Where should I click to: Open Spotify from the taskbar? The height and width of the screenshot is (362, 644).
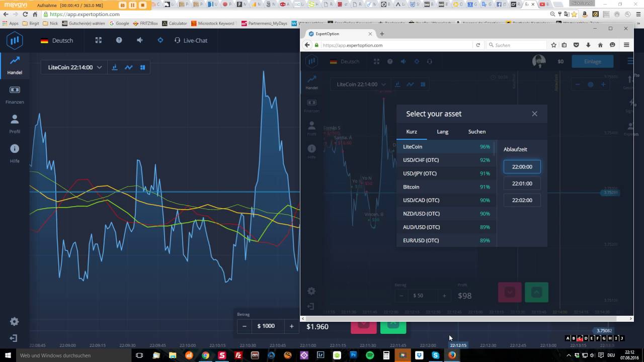pyautogui.click(x=370, y=355)
